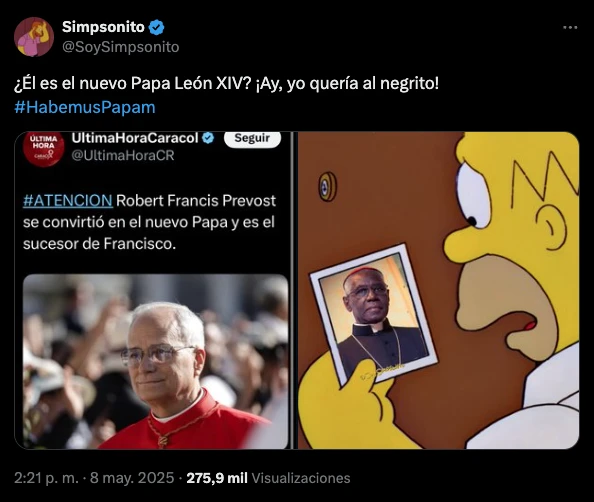The width and height of the screenshot is (594, 502).
Task: Click the UltimaHoraCaracol verified badge
Action: tap(208, 138)
